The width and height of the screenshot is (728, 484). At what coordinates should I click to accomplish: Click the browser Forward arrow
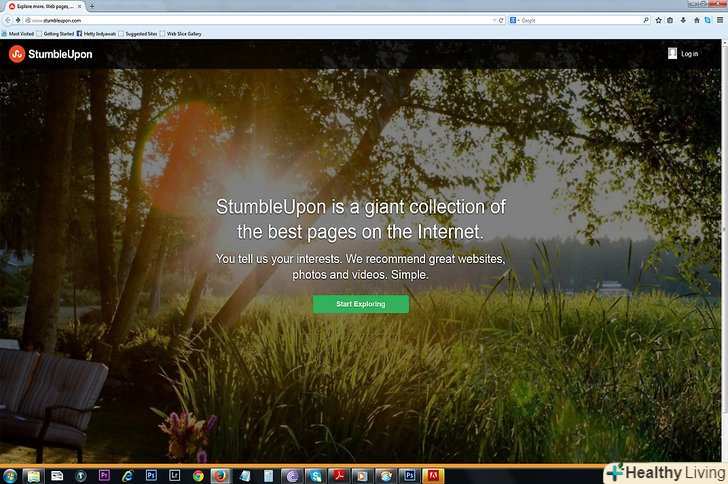pyautogui.click(x=18, y=20)
